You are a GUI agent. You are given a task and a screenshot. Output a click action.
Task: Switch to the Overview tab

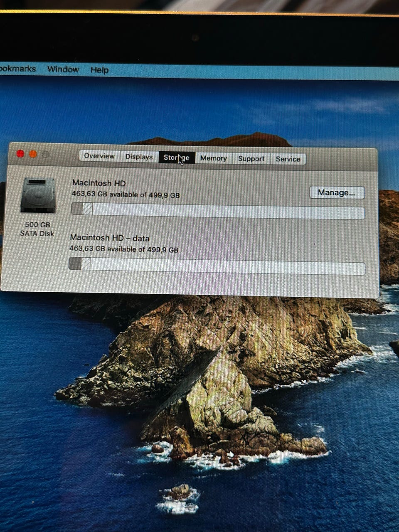pyautogui.click(x=99, y=156)
